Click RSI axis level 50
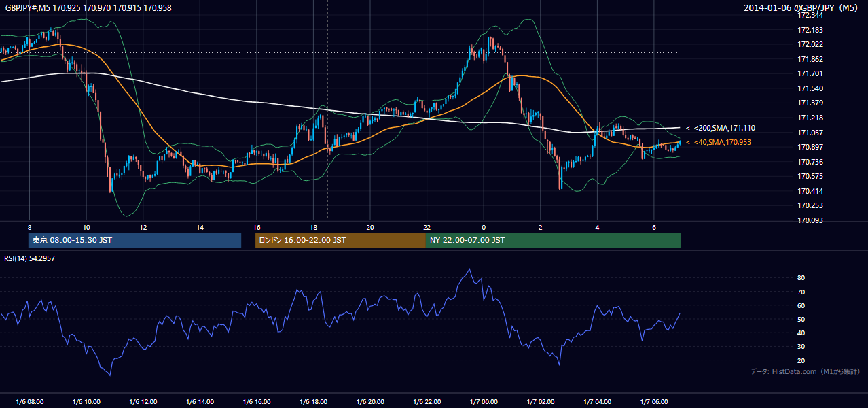Screen dimensions: 868x408 801,319
